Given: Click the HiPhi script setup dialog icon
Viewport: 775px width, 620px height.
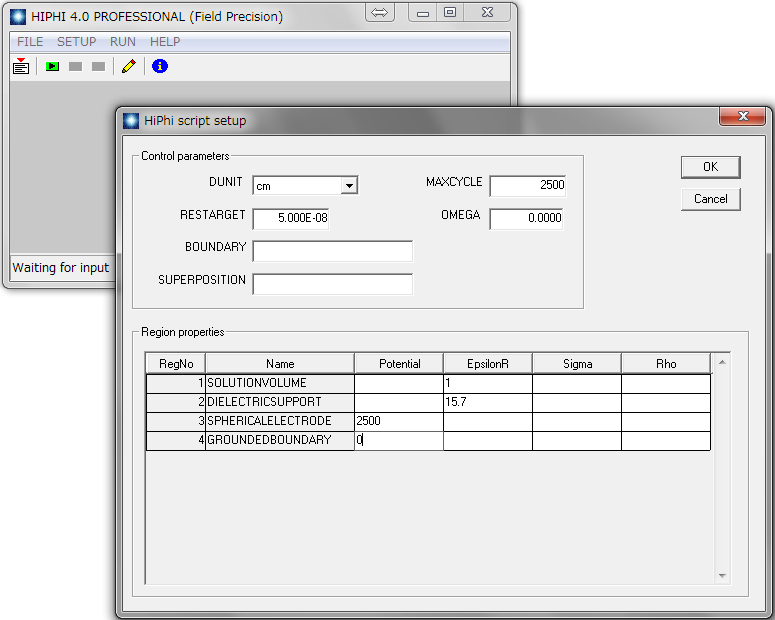Looking at the screenshot, I should 130,121.
